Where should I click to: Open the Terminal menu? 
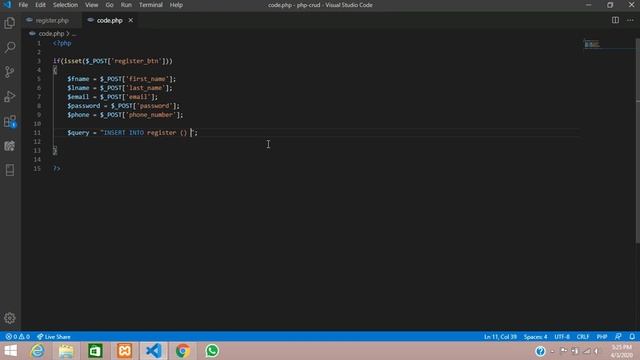[x=151, y=5]
